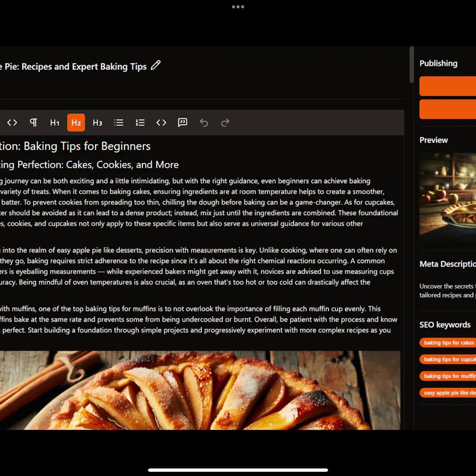Apply Heading 1 formatting

(x=54, y=122)
